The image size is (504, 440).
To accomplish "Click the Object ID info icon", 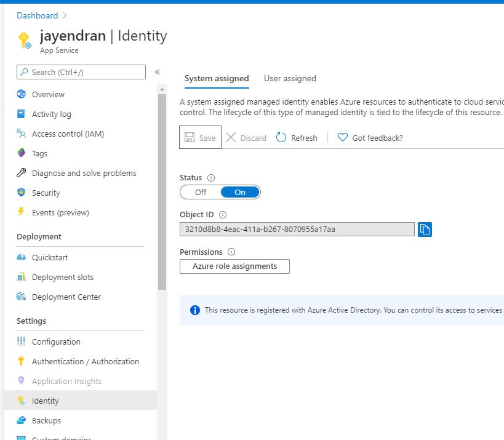I will point(222,215).
